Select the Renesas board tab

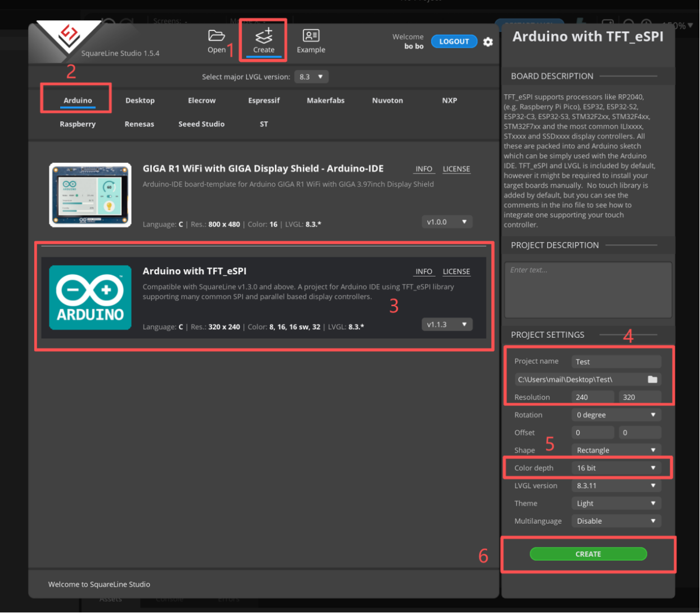(x=139, y=124)
